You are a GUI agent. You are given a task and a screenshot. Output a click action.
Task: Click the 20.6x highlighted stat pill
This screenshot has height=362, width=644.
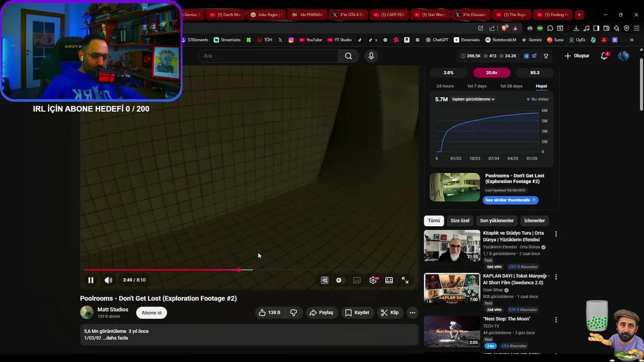tap(492, 72)
